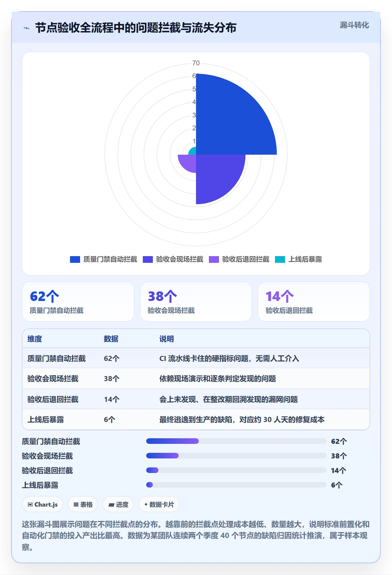Viewport: 392px width, 575px height.
Task: Click the 验收后退回拦截 table row name
Action: (x=53, y=399)
